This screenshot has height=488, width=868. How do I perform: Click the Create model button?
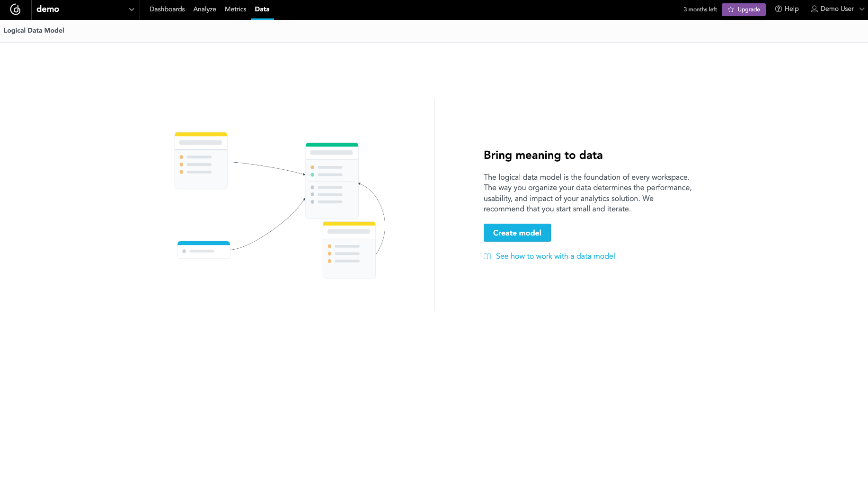(x=517, y=233)
